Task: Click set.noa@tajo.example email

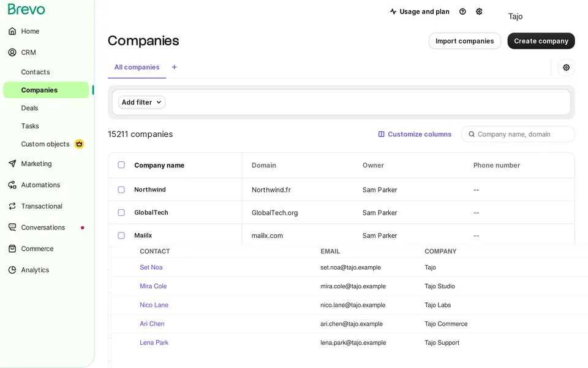Action: pyautogui.click(x=350, y=267)
